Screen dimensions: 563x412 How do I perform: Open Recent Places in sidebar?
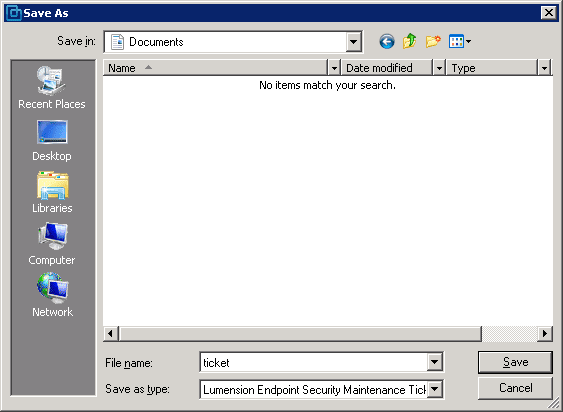[52, 88]
